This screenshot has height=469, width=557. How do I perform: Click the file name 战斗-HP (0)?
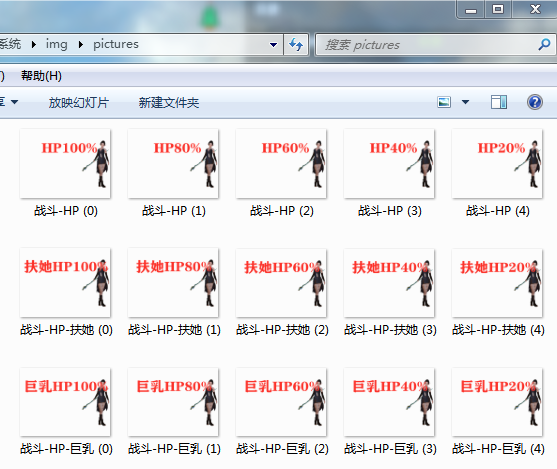coord(66,211)
